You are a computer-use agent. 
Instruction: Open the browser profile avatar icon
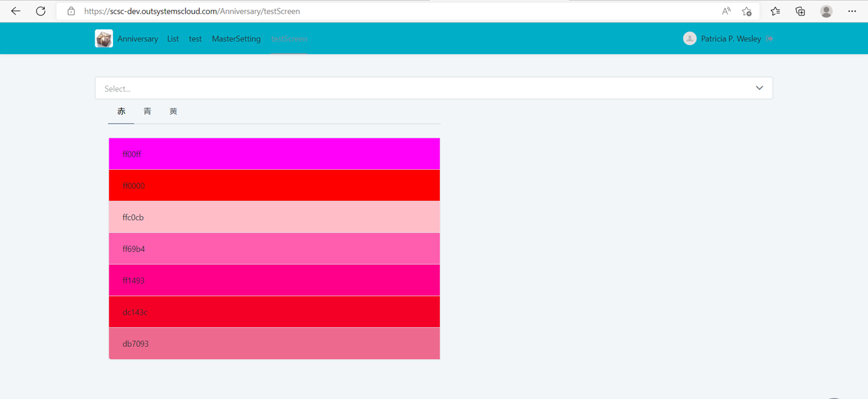826,11
